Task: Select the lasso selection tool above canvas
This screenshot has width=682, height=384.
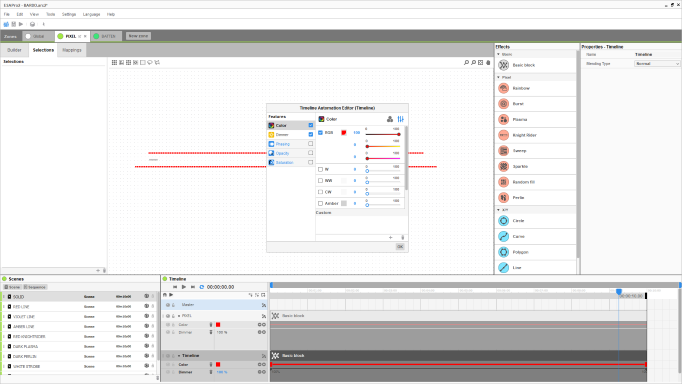Action: coord(150,63)
